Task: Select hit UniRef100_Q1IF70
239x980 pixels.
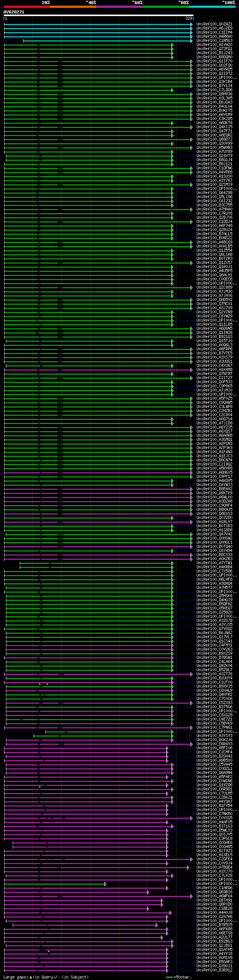Action: click(x=214, y=61)
